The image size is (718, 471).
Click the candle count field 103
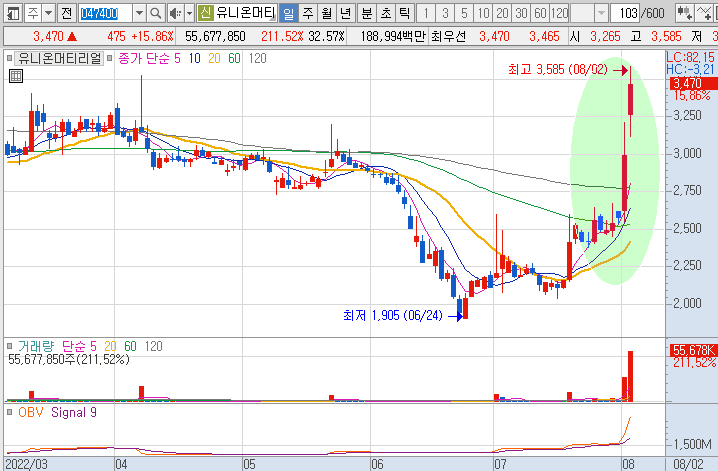click(x=626, y=13)
